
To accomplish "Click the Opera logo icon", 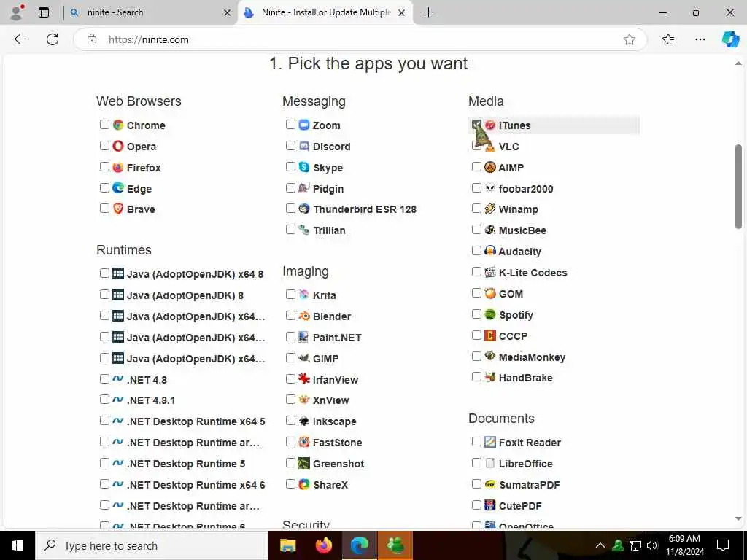I will coord(118,146).
